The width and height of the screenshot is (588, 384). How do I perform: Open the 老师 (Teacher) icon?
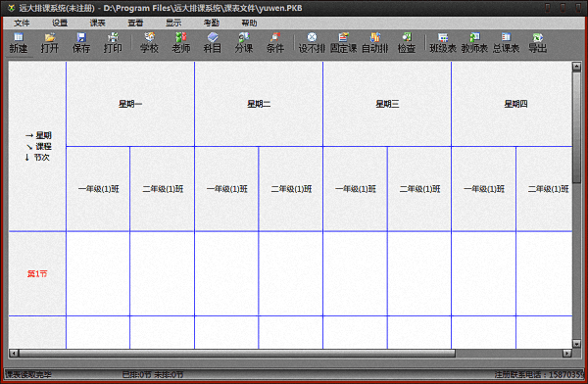click(x=180, y=43)
